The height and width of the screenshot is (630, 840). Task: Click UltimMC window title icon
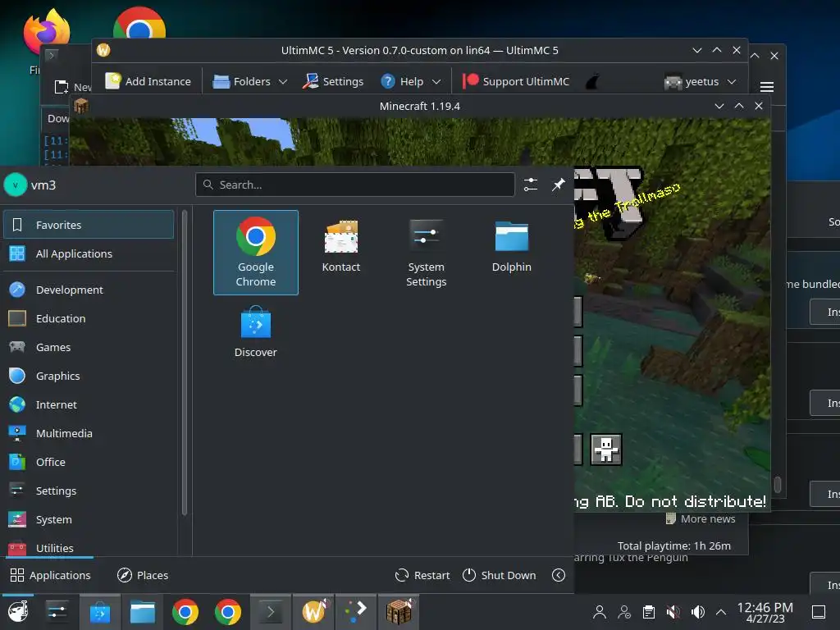103,50
